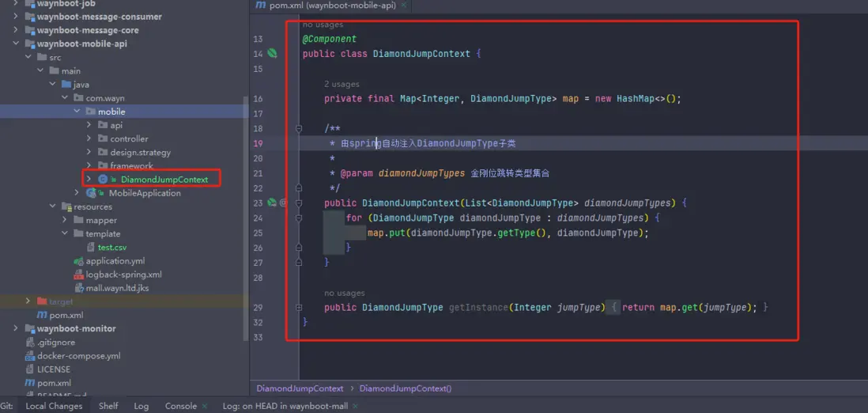Screen dimensions: 868x413
Task: Open test.csv in the template folder
Action: 112,248
